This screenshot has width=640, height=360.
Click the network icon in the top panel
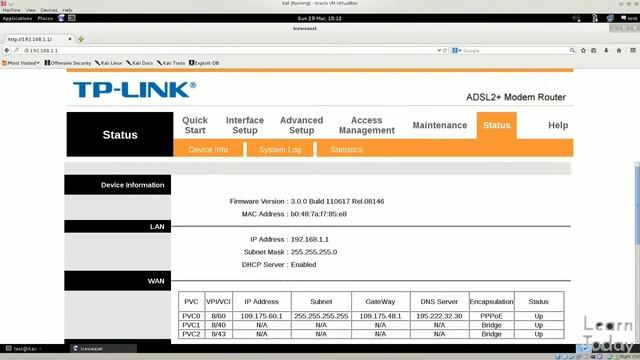(610, 18)
